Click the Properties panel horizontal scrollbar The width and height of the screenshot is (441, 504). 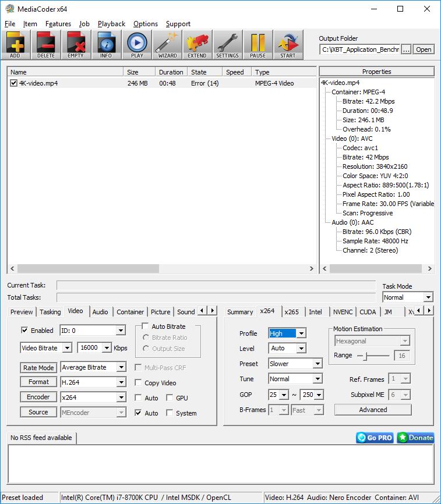tap(377, 268)
